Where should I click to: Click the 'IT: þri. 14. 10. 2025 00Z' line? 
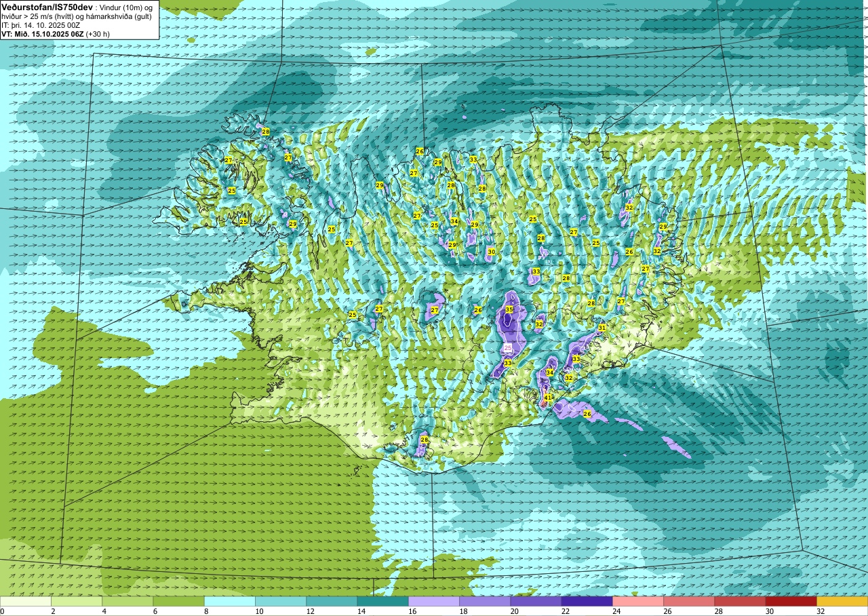(x=41, y=25)
